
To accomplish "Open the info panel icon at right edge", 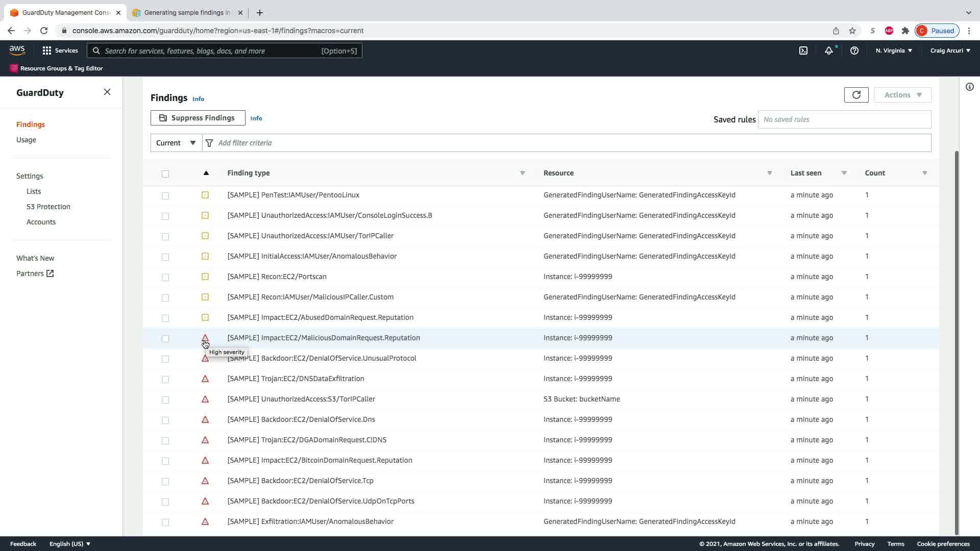I will pyautogui.click(x=969, y=87).
